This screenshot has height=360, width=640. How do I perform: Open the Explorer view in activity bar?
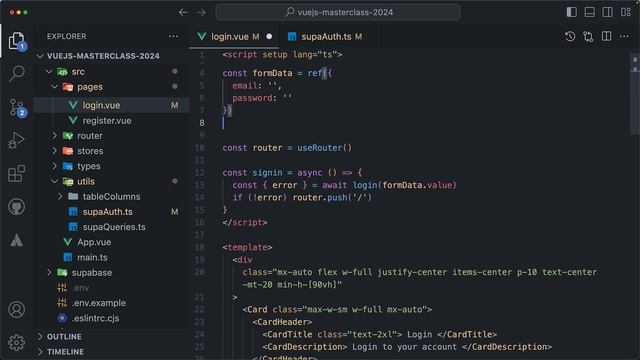pyautogui.click(x=16, y=41)
